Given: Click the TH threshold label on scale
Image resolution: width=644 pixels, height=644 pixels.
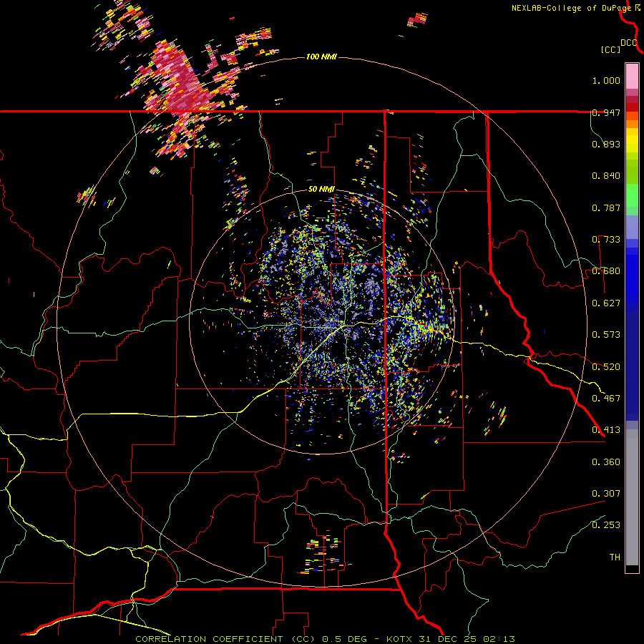Looking at the screenshot, I should coord(615,557).
